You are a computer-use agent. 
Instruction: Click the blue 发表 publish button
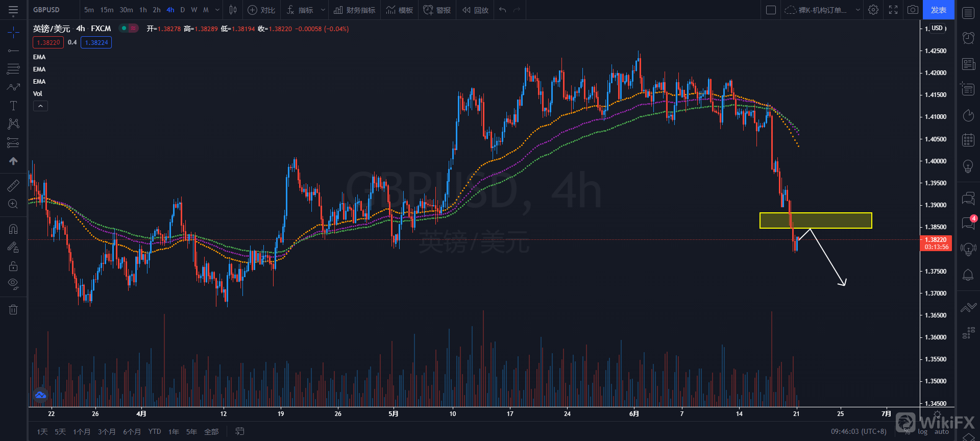coord(938,10)
